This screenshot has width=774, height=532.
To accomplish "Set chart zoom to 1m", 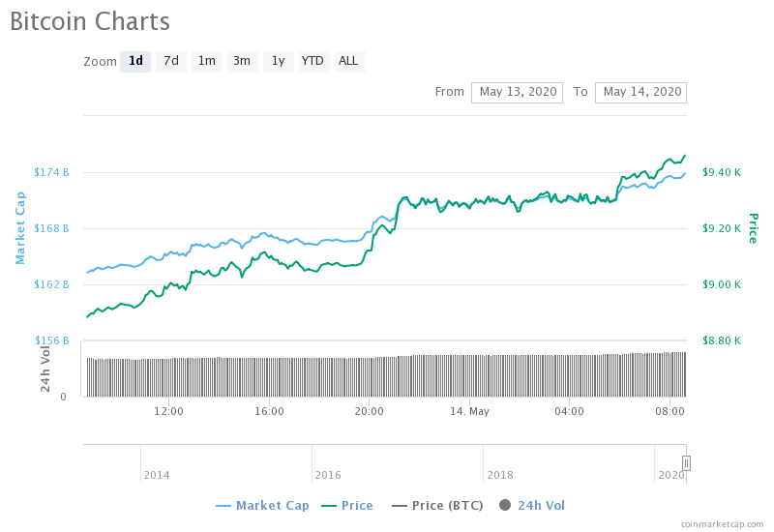I will coord(207,61).
